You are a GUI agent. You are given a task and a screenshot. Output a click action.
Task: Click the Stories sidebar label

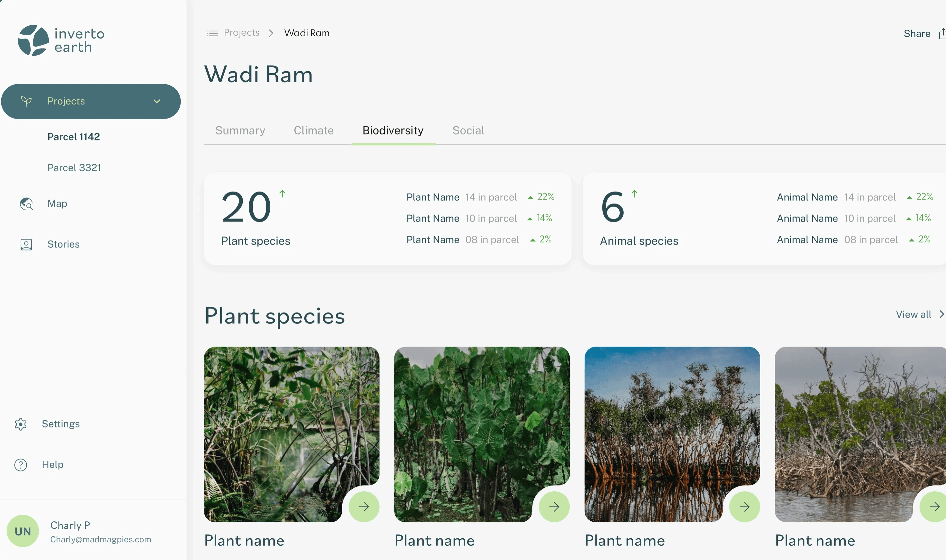tap(63, 244)
